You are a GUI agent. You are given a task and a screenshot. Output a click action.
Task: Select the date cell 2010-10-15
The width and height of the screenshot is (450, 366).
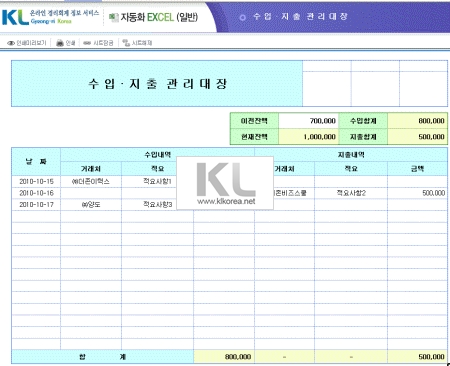pos(36,181)
